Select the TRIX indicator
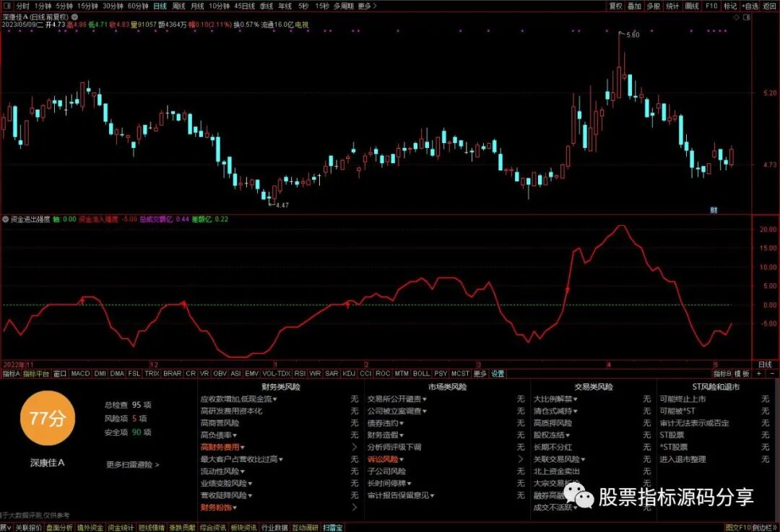 pos(152,373)
